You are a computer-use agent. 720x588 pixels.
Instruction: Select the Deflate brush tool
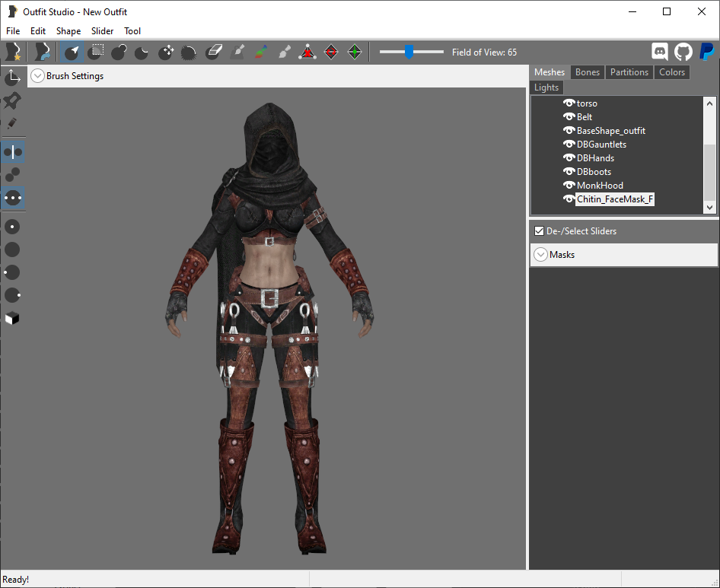[142, 52]
